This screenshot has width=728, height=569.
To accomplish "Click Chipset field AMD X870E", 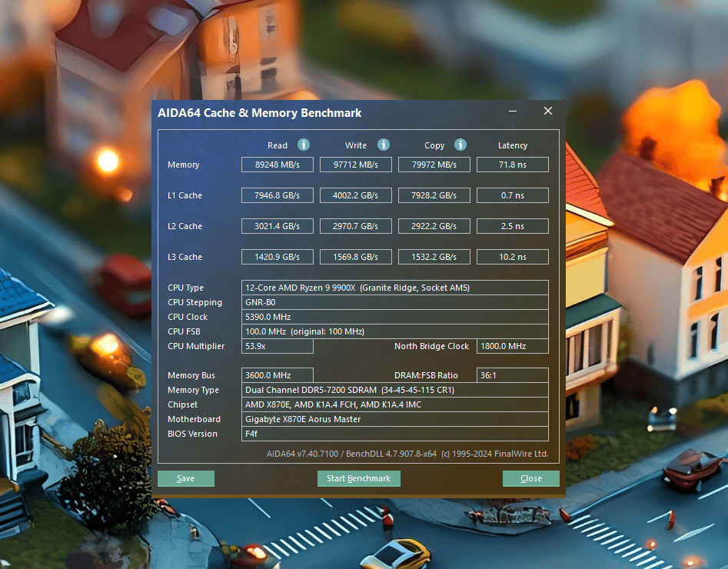I will [395, 404].
